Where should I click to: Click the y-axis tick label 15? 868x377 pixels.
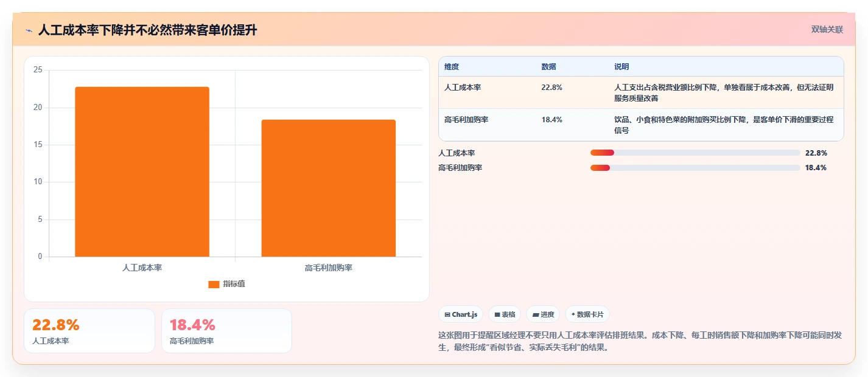point(38,145)
